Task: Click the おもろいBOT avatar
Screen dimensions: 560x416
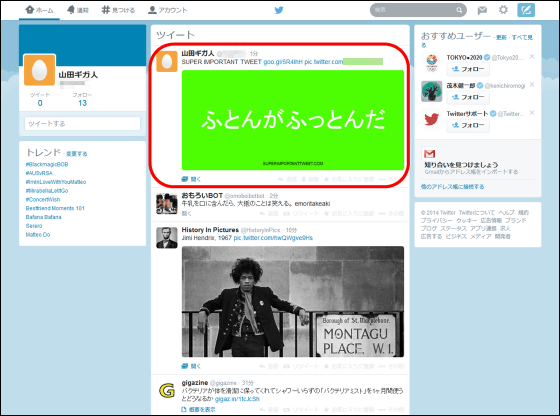Action: (x=167, y=204)
